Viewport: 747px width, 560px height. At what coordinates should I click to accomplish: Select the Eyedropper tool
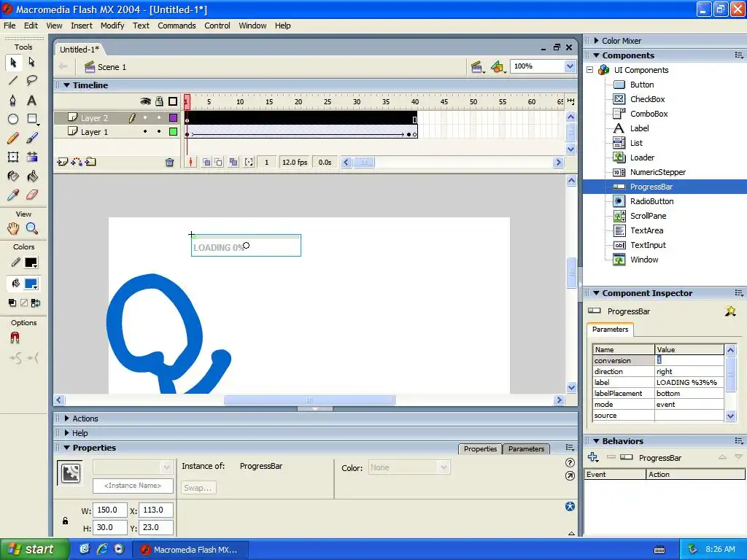(x=13, y=195)
